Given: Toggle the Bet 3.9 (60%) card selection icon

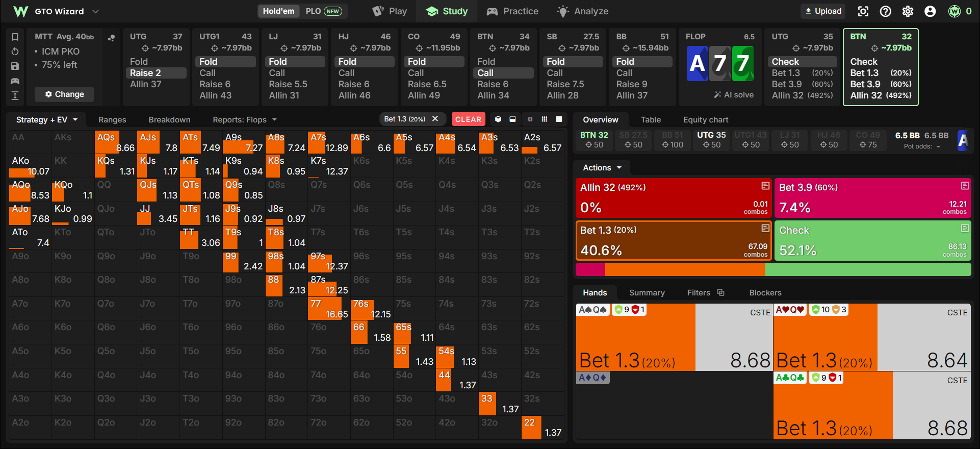Looking at the screenshot, I should click(x=965, y=186).
